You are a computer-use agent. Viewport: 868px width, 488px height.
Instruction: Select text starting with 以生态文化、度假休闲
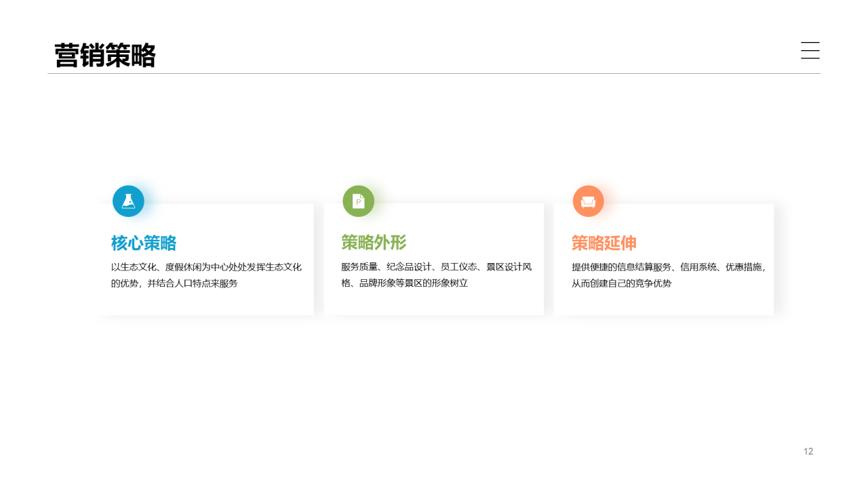(x=206, y=275)
